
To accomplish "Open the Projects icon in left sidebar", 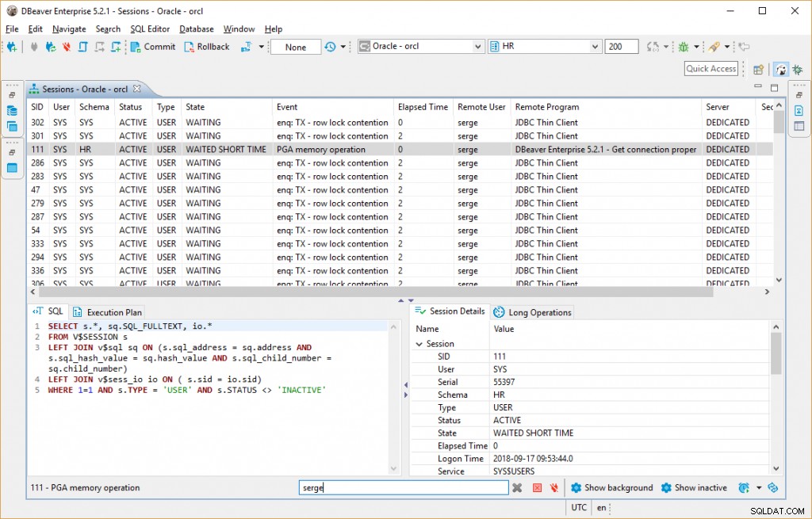I will click(x=12, y=126).
